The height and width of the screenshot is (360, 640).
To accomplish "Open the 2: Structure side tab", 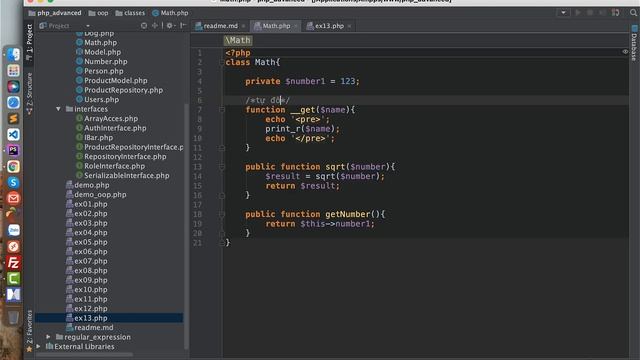I will click(x=29, y=93).
